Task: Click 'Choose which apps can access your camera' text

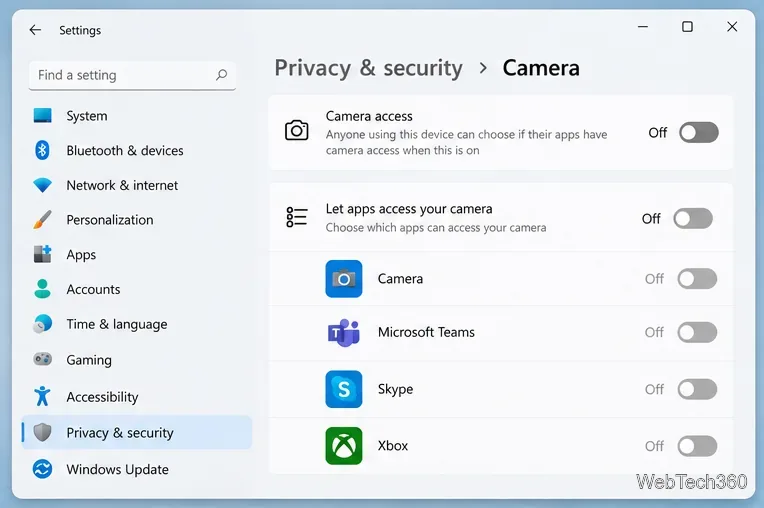Action: pos(436,227)
